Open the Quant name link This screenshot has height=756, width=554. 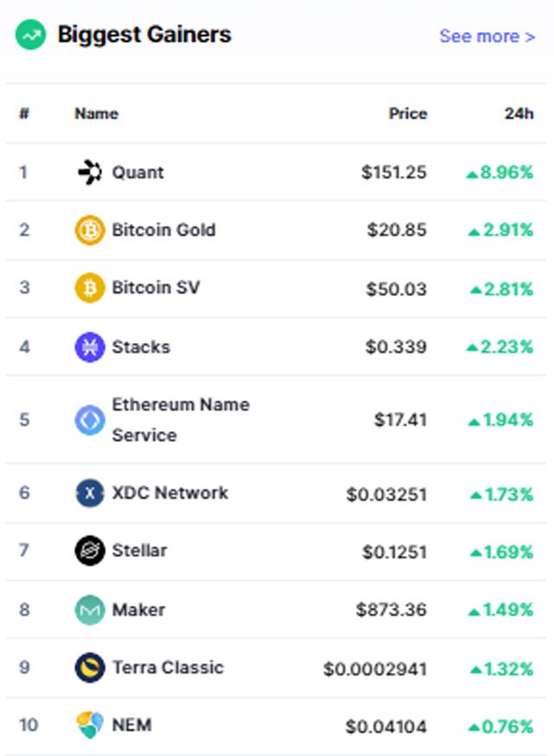138,172
